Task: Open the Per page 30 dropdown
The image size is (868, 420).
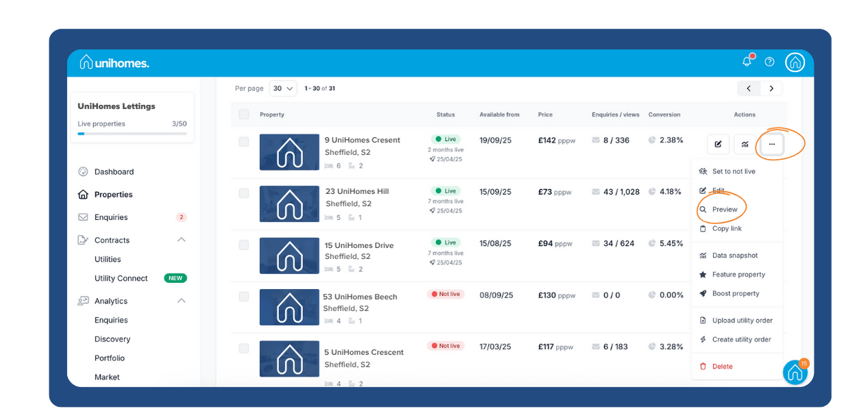Action: coord(283,88)
